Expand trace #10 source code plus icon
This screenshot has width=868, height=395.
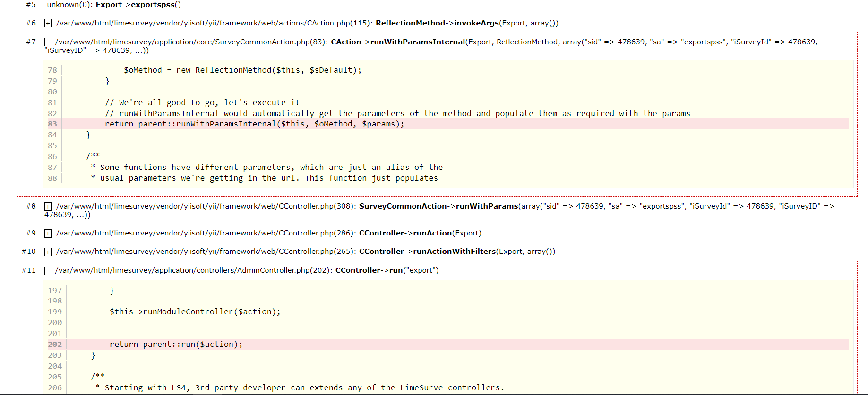point(48,252)
